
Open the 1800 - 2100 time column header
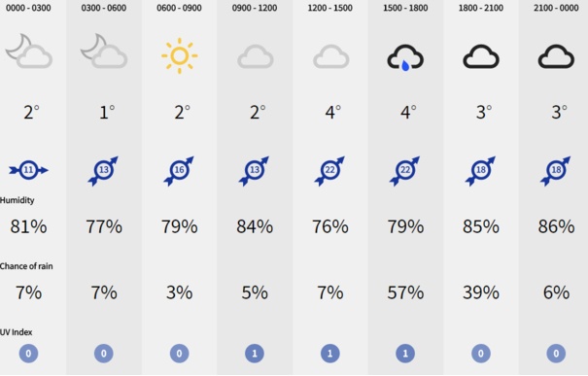(x=481, y=8)
